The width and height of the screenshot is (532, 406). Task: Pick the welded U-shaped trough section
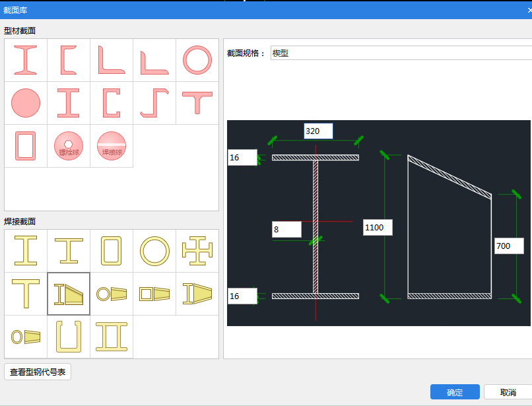pyautogui.click(x=69, y=337)
